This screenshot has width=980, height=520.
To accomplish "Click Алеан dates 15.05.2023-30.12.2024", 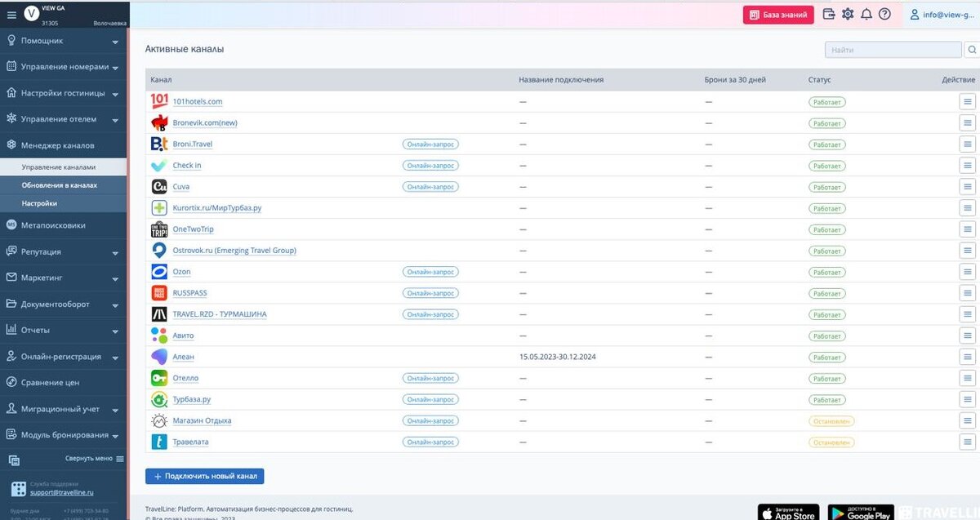I will [x=559, y=357].
